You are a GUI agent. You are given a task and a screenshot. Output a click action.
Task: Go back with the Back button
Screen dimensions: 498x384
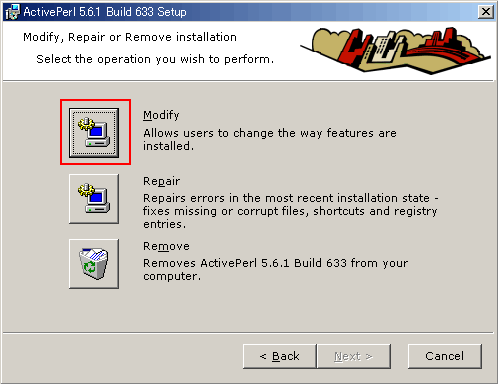pos(279,356)
